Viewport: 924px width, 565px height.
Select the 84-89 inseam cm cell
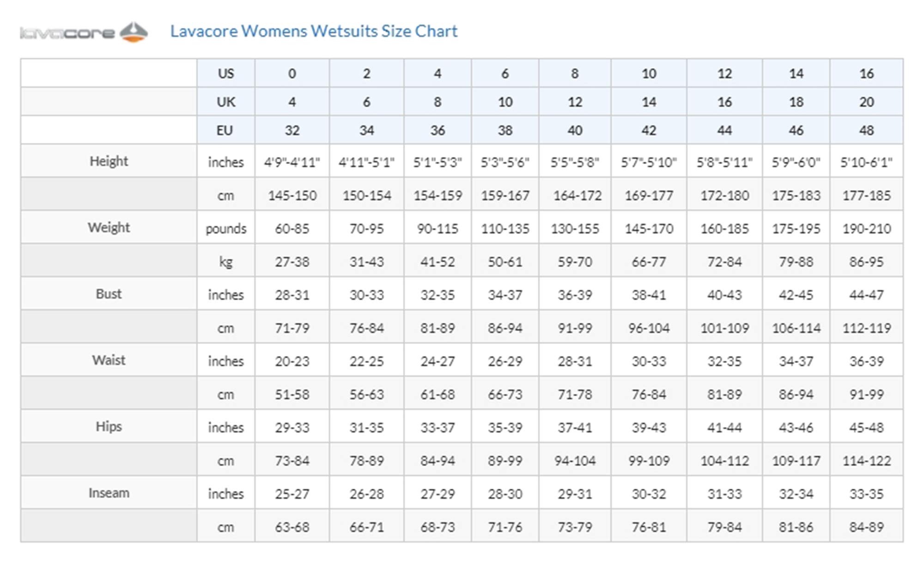[x=866, y=527]
